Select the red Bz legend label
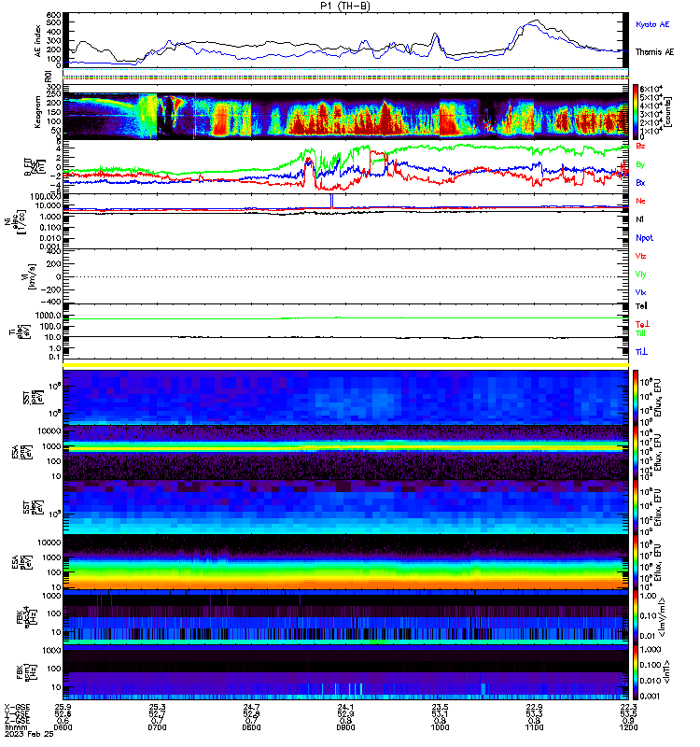Viewport: 700px width, 747px height. click(640, 146)
